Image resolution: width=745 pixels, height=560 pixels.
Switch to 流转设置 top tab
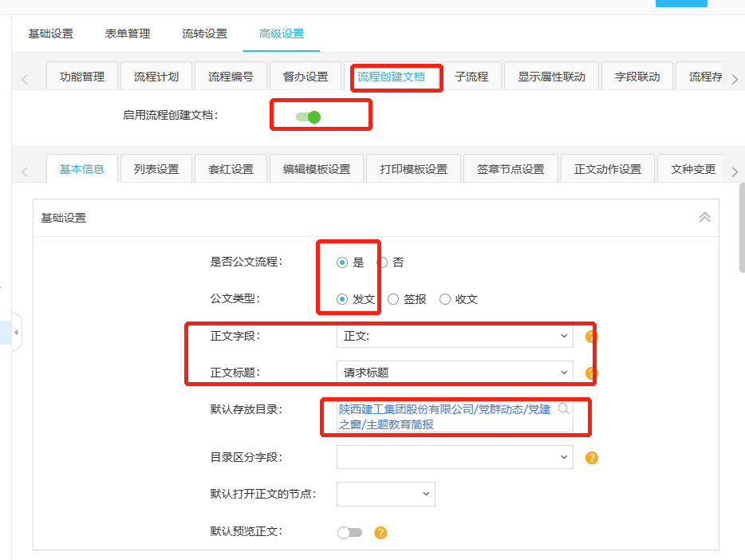pos(204,34)
